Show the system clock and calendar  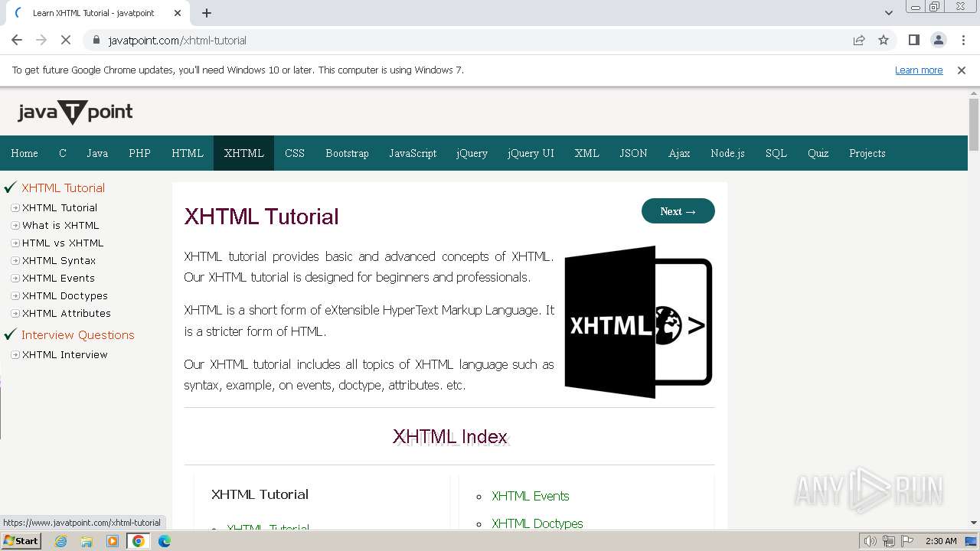(x=941, y=541)
